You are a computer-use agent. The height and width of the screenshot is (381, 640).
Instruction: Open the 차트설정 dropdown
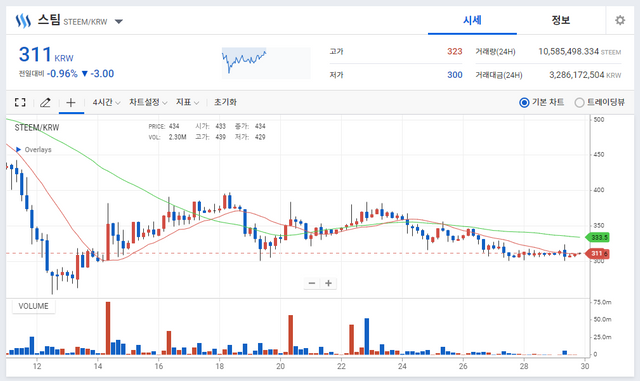point(148,102)
